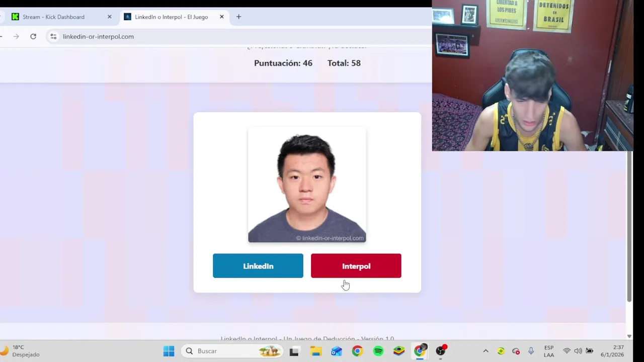Open the Windows Start menu
Screen dimensions: 644x362
coord(169,351)
